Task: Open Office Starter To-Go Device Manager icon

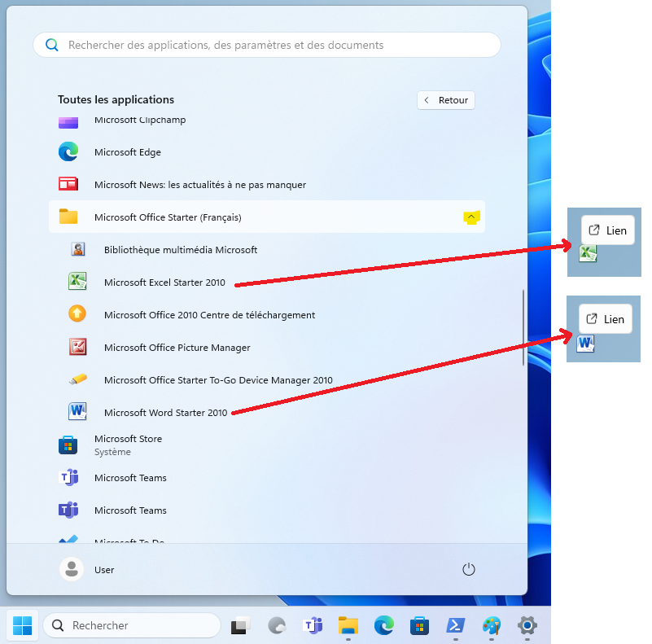Action: pos(78,379)
